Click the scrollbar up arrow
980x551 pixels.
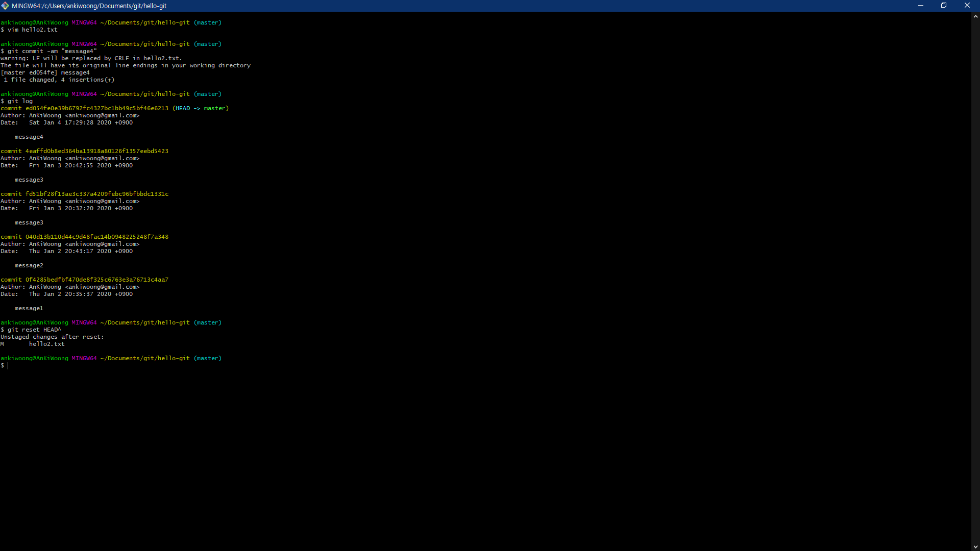(x=975, y=16)
